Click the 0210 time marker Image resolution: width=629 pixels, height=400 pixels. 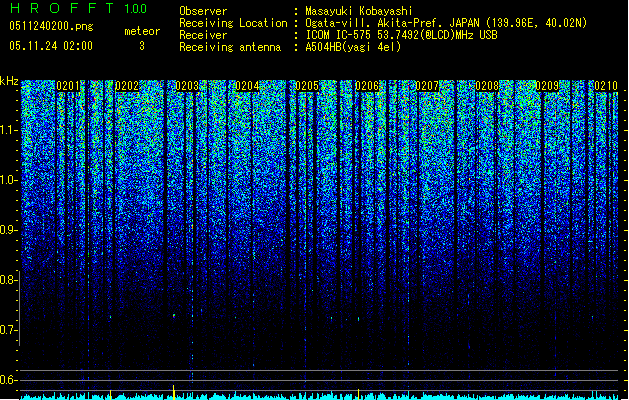point(606,86)
